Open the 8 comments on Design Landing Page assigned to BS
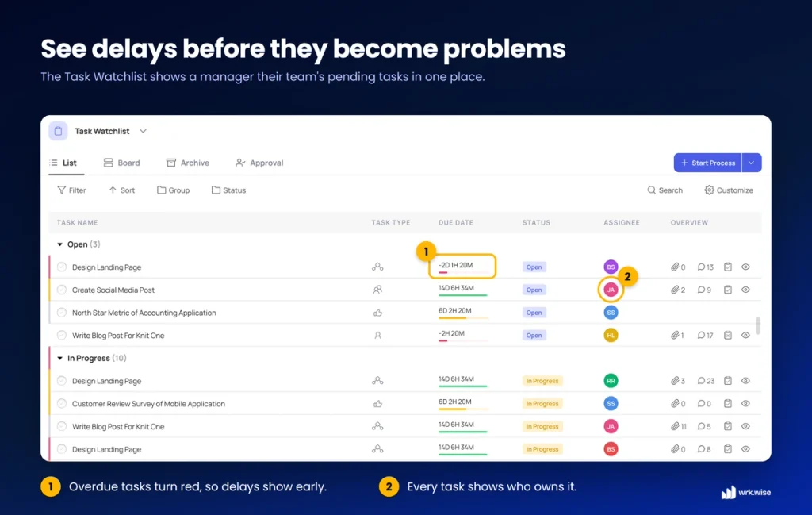This screenshot has height=515, width=812. click(x=704, y=449)
